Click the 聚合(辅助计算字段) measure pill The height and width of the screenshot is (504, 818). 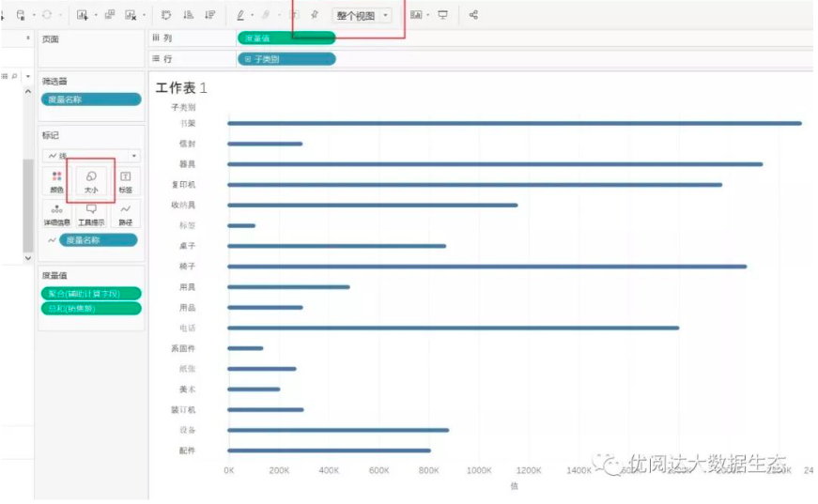90,293
